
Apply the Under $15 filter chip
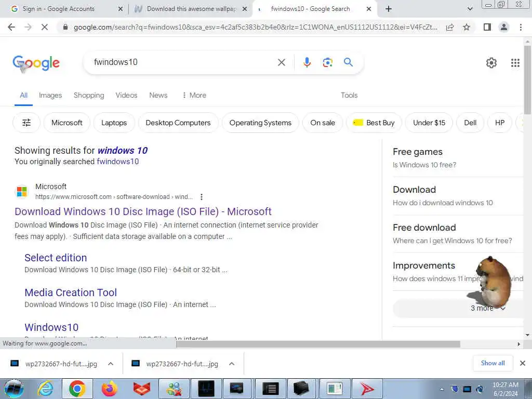pos(429,123)
